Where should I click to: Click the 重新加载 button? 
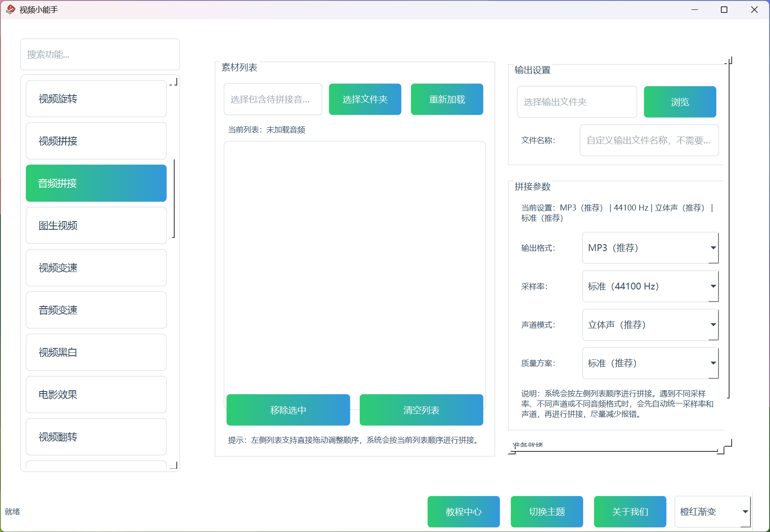(x=447, y=99)
